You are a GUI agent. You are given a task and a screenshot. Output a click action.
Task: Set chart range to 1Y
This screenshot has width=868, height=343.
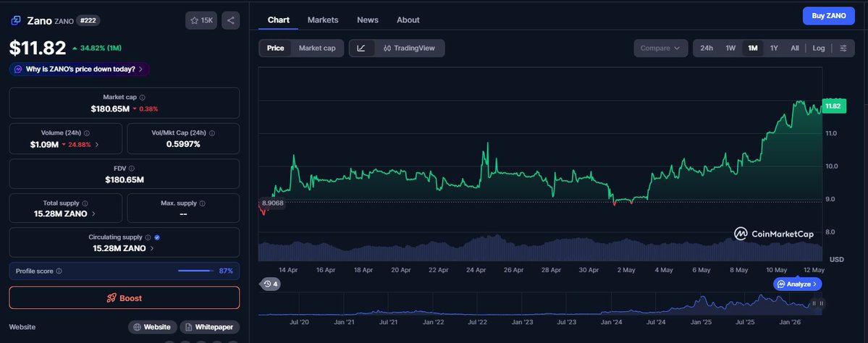point(774,48)
